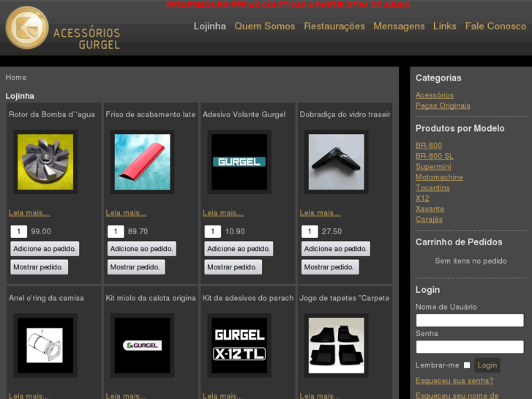Viewport: 532px width, 399px height.
Task: Open Anel o'ring da camisa title
Action: (46, 298)
